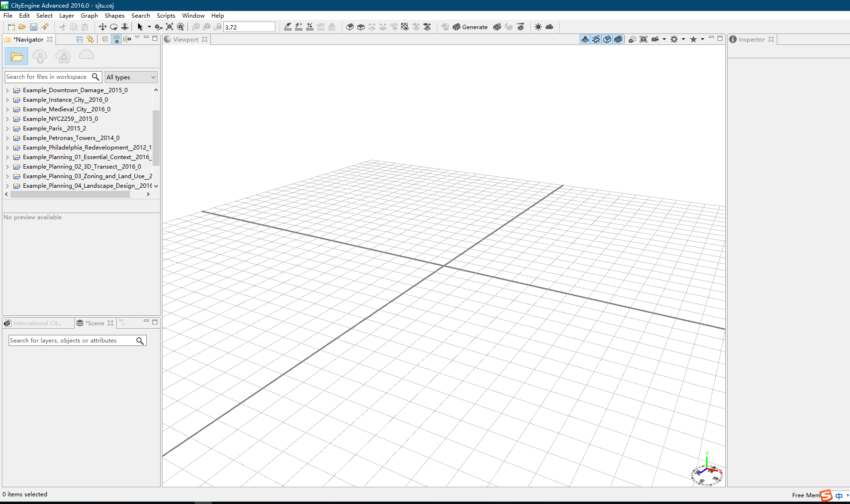Expand the Example_Paris__2015_2 folder
Screen dimensions: 850x504
[7, 128]
